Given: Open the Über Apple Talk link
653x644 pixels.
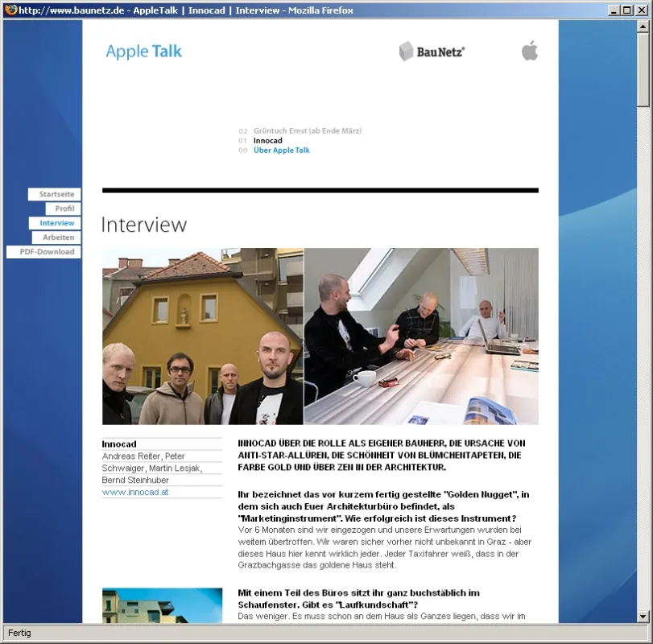Looking at the screenshot, I should [x=282, y=151].
